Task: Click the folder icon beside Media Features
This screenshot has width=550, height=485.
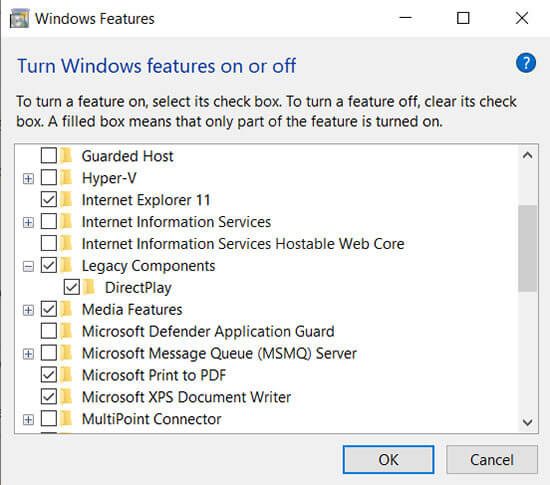Action: click(x=66, y=309)
